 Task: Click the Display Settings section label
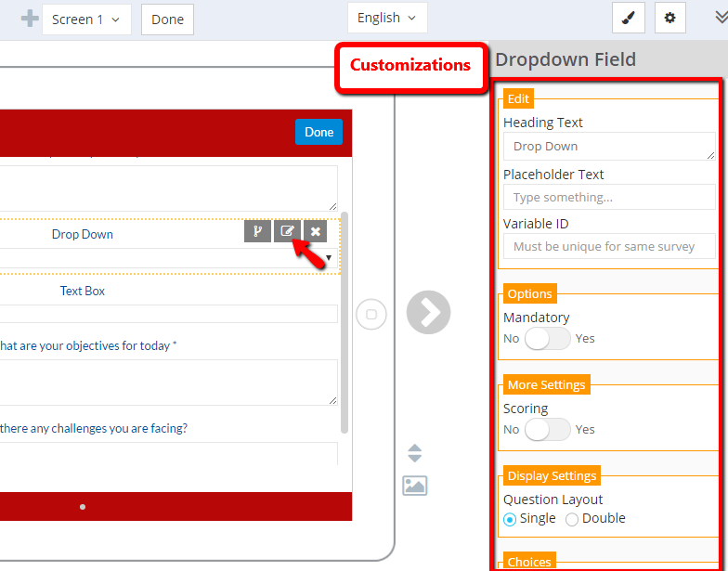coord(552,475)
